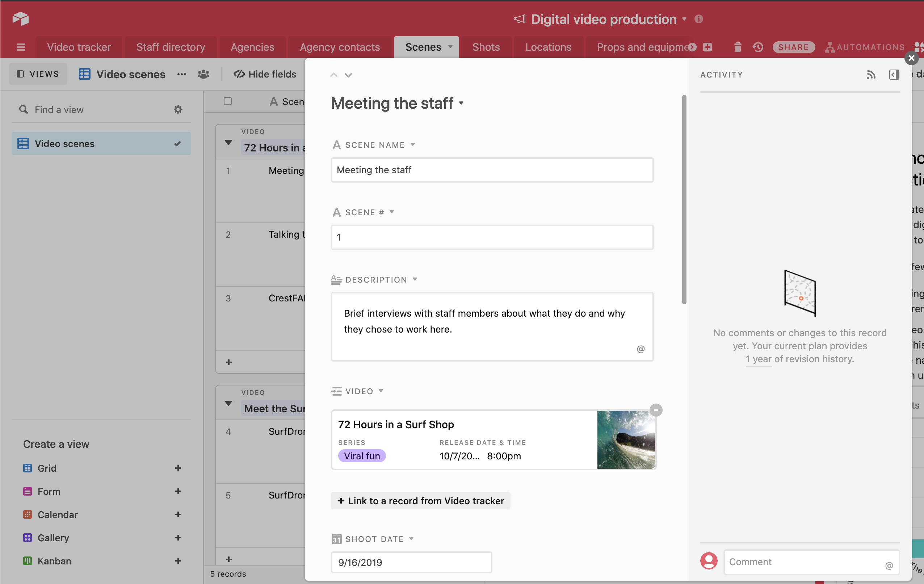This screenshot has width=924, height=584.
Task: Select the Viral fun series tag
Action: click(361, 456)
